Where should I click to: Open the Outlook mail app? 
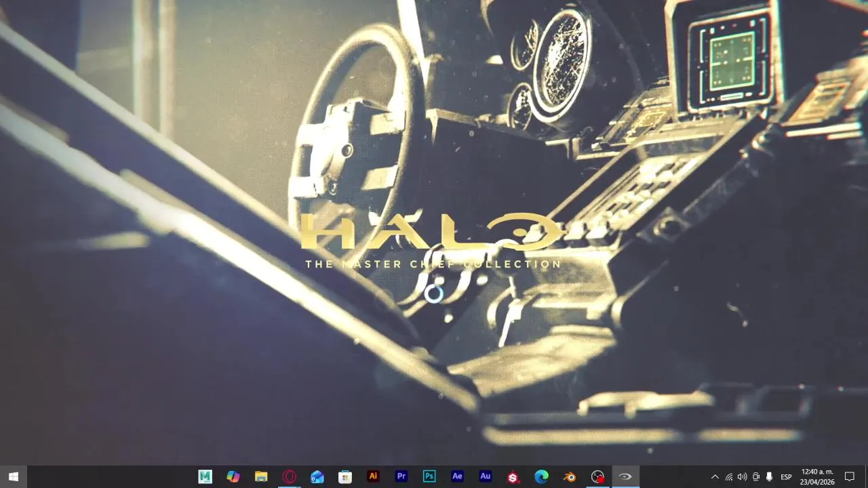(317, 476)
